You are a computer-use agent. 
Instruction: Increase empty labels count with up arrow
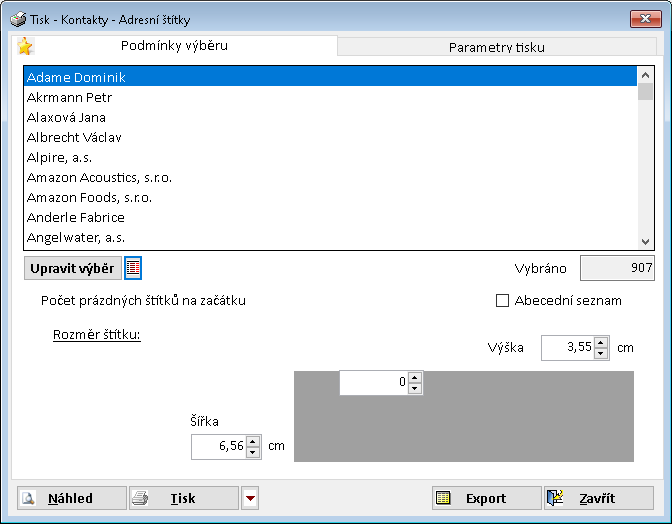(x=415, y=377)
